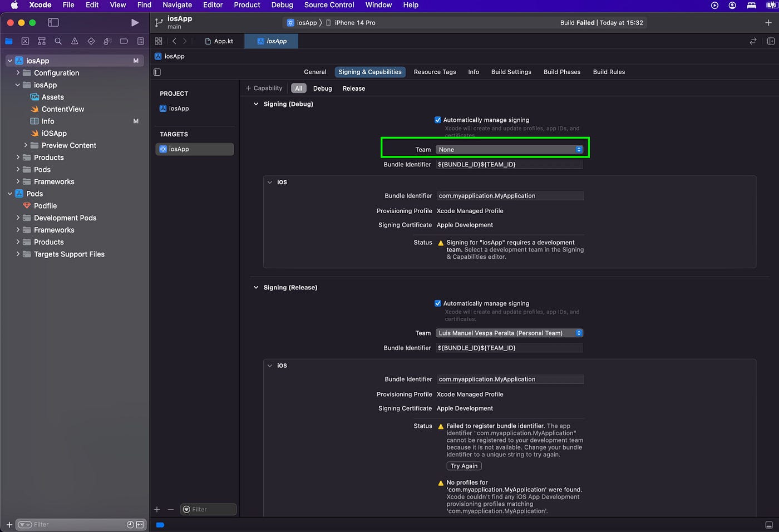This screenshot has height=532, width=779.
Task: Collapse the iOS group under Signing (Debug)
Action: (x=270, y=182)
